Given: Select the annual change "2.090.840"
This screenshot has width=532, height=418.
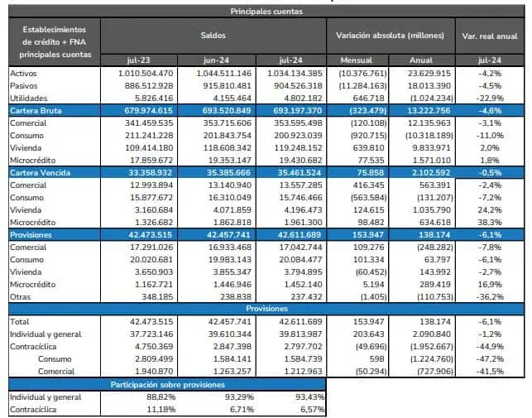Looking at the screenshot, I should (432, 334).
